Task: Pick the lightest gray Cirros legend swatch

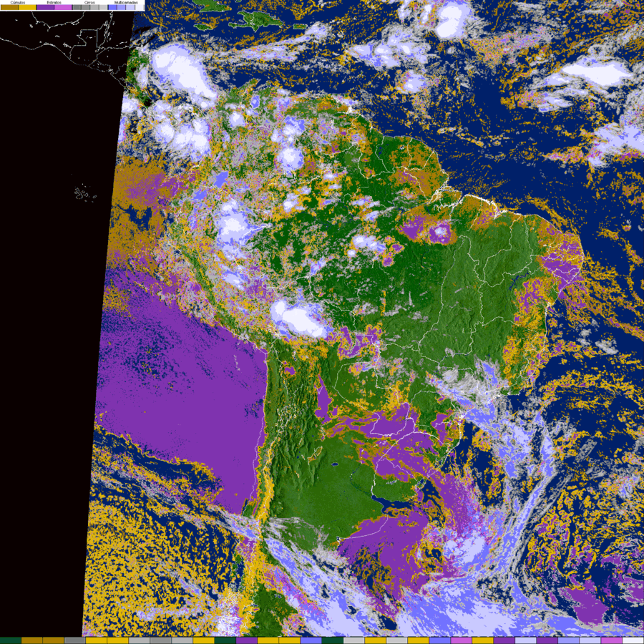Action: pyautogui.click(x=104, y=7)
